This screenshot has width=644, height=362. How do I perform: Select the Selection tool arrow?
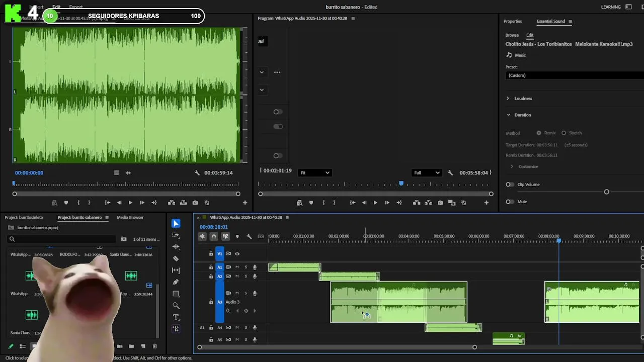[x=176, y=223]
